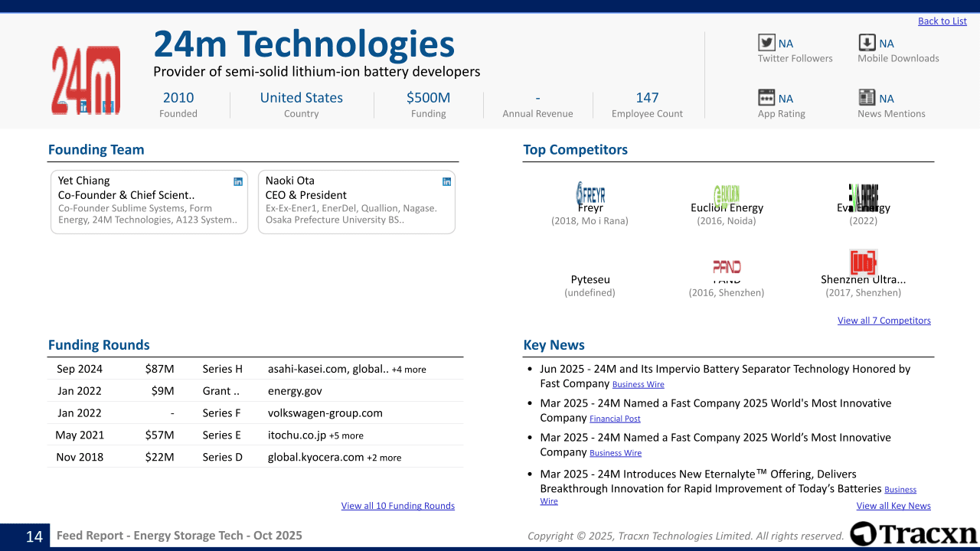Go back via Back to List link
This screenshot has height=551, width=980.
942,21
